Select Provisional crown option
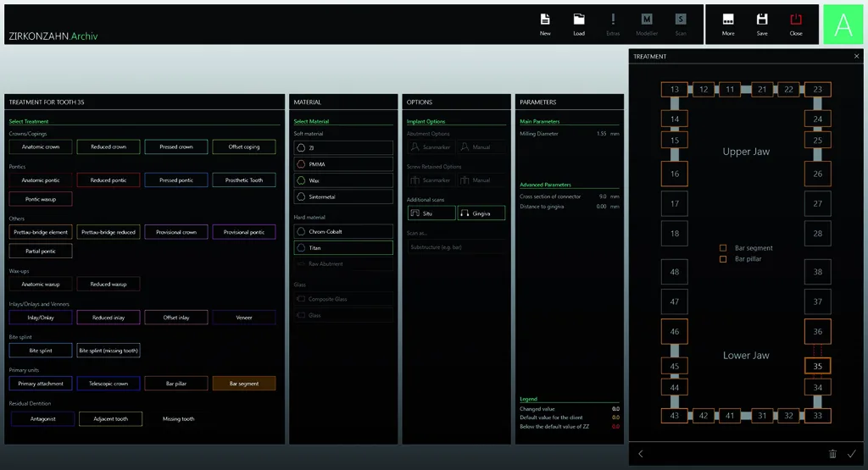This screenshot has height=470, width=868. [x=176, y=232]
